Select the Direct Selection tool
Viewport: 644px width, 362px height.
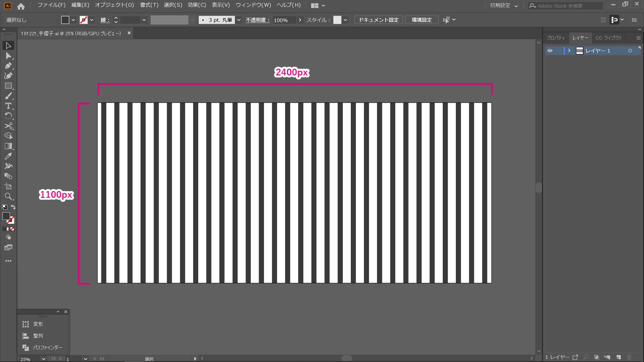[8, 56]
